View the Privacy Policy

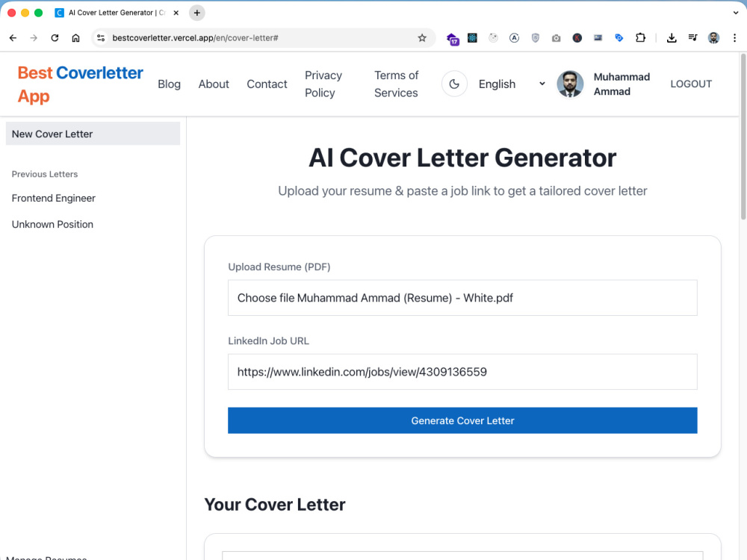point(323,84)
